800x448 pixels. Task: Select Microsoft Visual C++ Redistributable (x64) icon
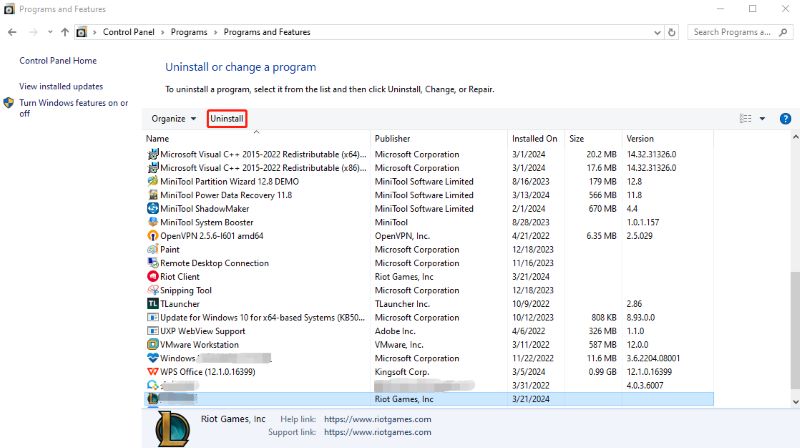[153, 154]
